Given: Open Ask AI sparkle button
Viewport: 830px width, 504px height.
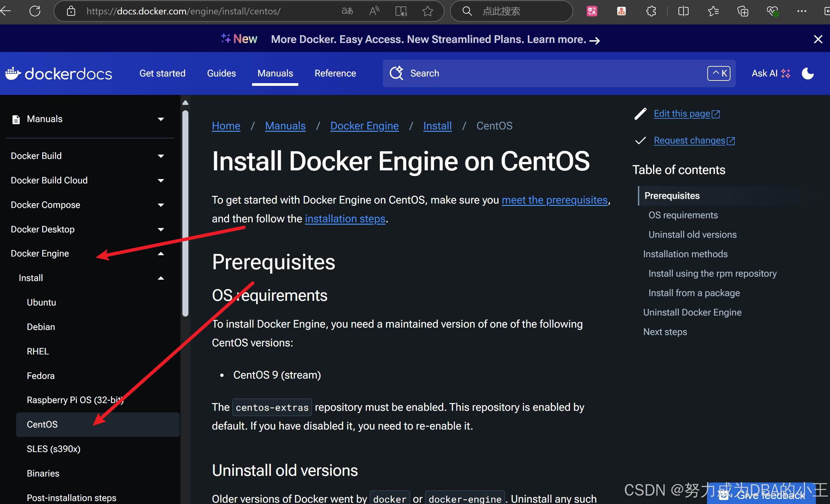Looking at the screenshot, I should [x=771, y=73].
